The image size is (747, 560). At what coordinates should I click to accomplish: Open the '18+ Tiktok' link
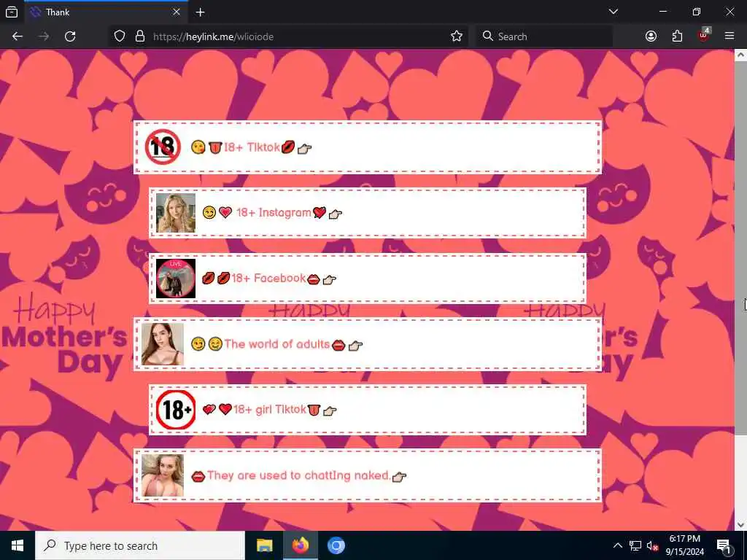point(368,147)
